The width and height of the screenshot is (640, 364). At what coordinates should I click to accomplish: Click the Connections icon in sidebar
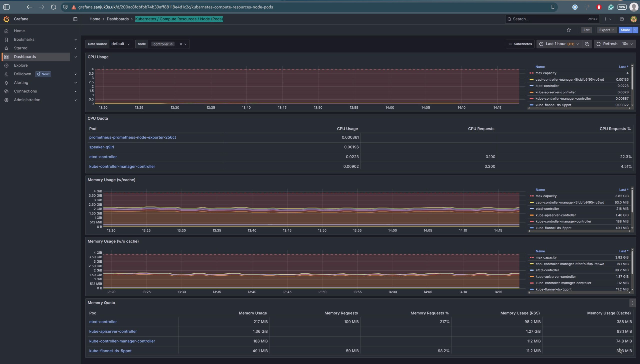pos(6,91)
